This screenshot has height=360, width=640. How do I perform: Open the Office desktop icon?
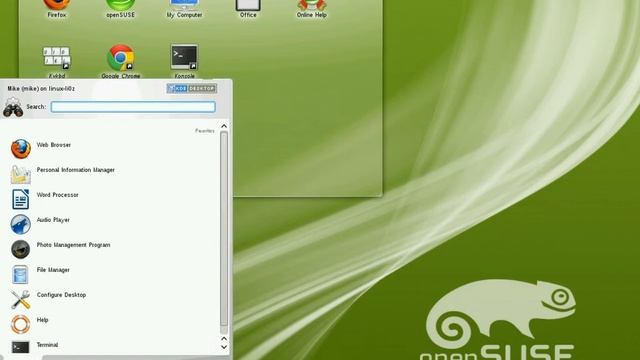click(248, 6)
